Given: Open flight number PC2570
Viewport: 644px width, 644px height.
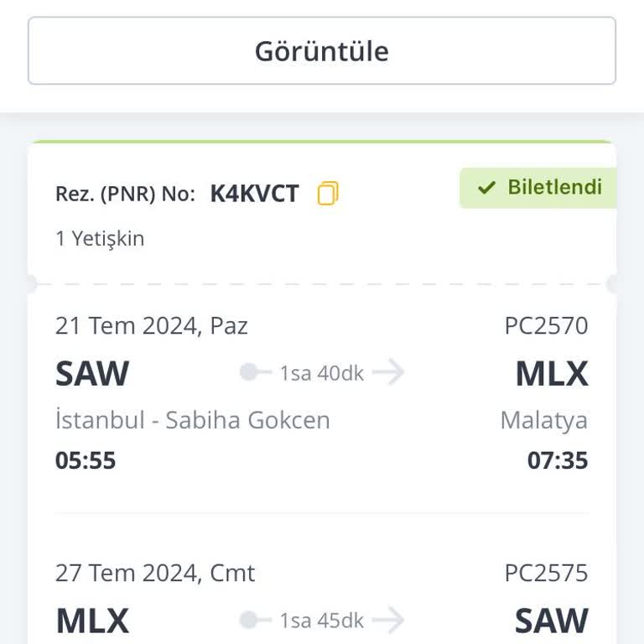Looking at the screenshot, I should click(x=546, y=325).
